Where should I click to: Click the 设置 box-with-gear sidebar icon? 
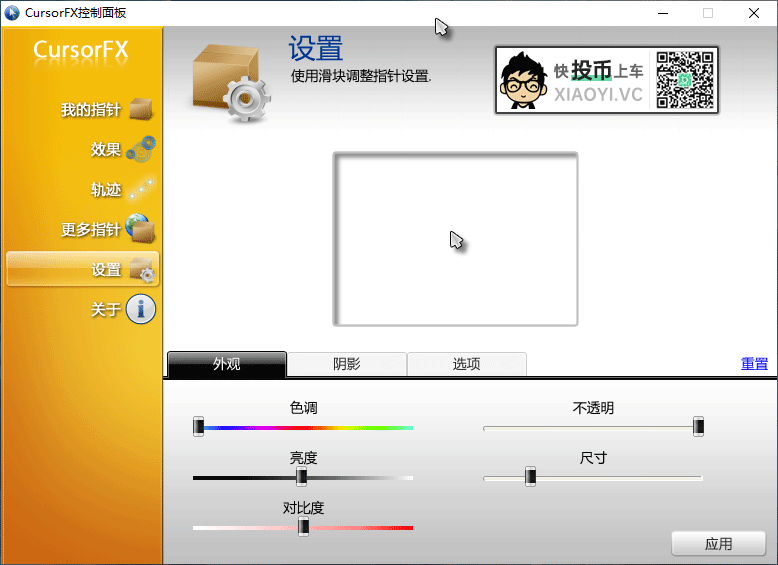[x=142, y=270]
